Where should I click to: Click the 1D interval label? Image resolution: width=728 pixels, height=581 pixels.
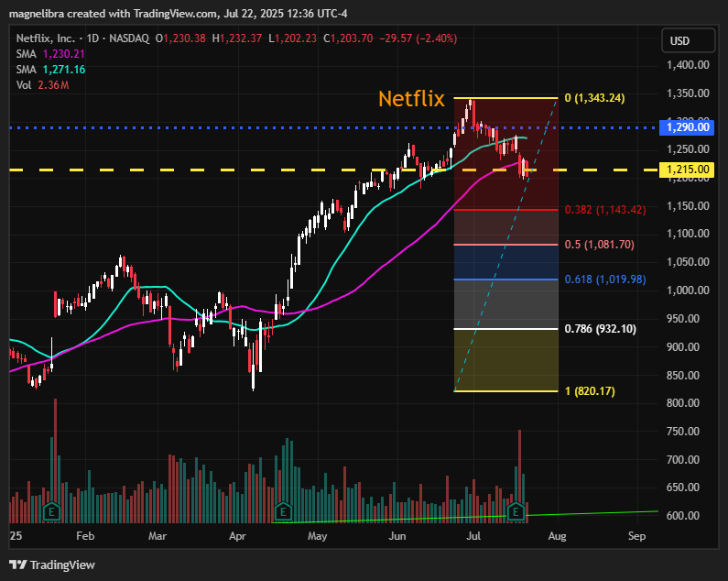(x=92, y=38)
